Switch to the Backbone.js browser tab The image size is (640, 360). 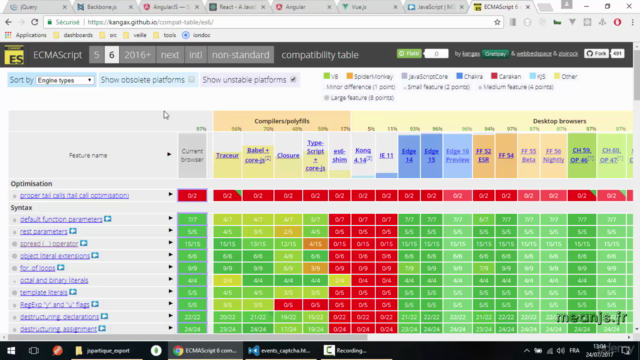coord(104,7)
